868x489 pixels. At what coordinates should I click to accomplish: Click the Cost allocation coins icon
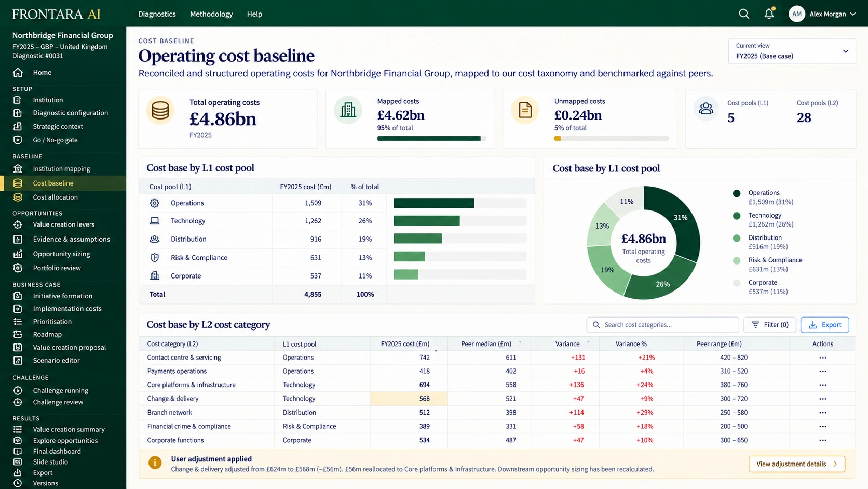tap(18, 197)
